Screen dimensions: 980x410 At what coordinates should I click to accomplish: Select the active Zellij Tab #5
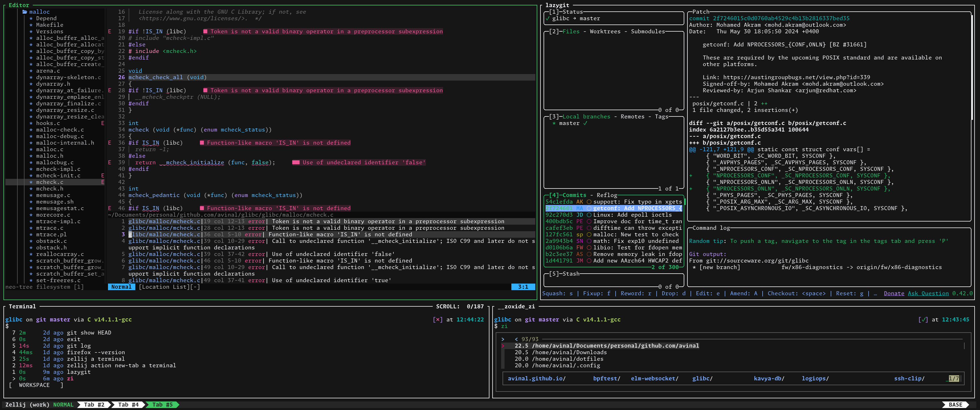coord(162,405)
